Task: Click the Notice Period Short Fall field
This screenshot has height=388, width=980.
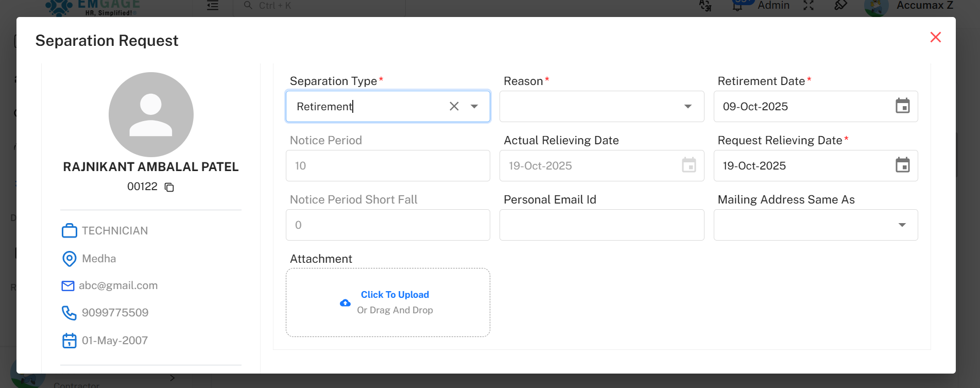Action: click(387, 225)
